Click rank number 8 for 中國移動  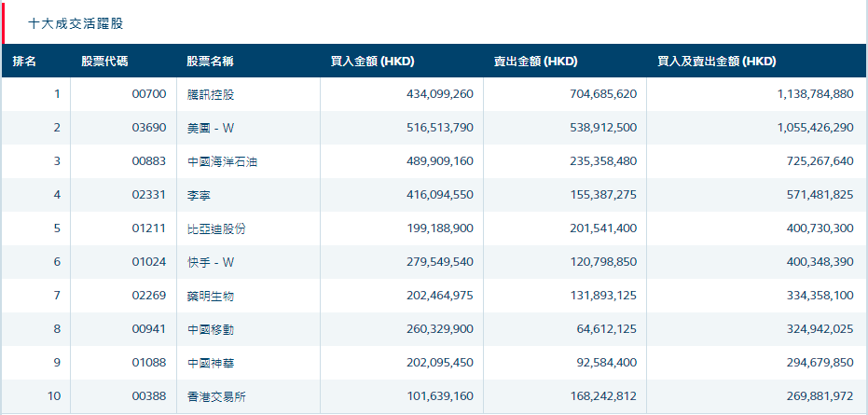[57, 330]
